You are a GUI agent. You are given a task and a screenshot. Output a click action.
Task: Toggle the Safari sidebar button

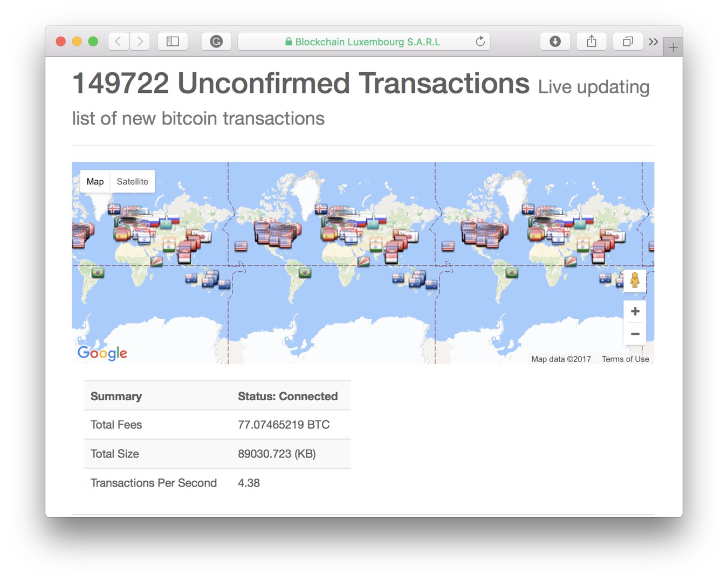click(x=173, y=42)
